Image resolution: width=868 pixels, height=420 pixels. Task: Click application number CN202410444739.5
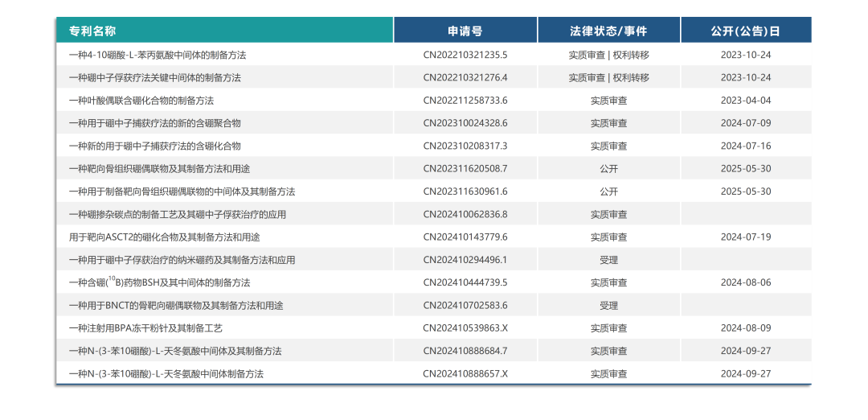click(465, 282)
